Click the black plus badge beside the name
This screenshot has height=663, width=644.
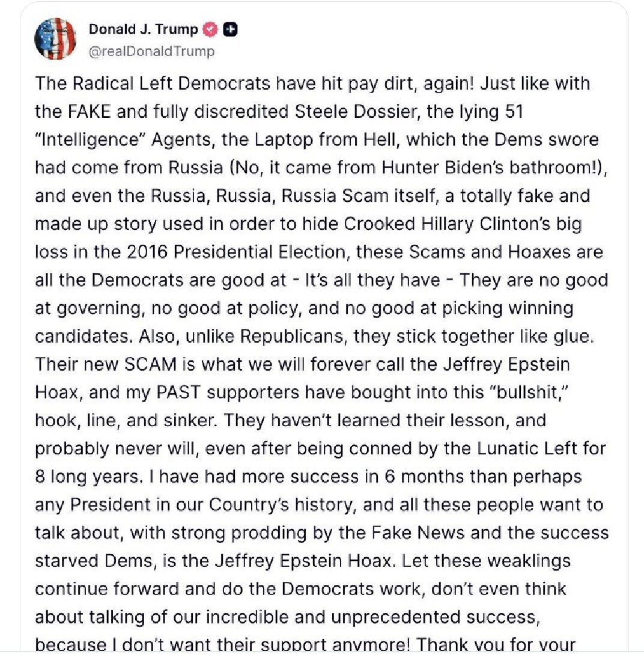point(230,29)
